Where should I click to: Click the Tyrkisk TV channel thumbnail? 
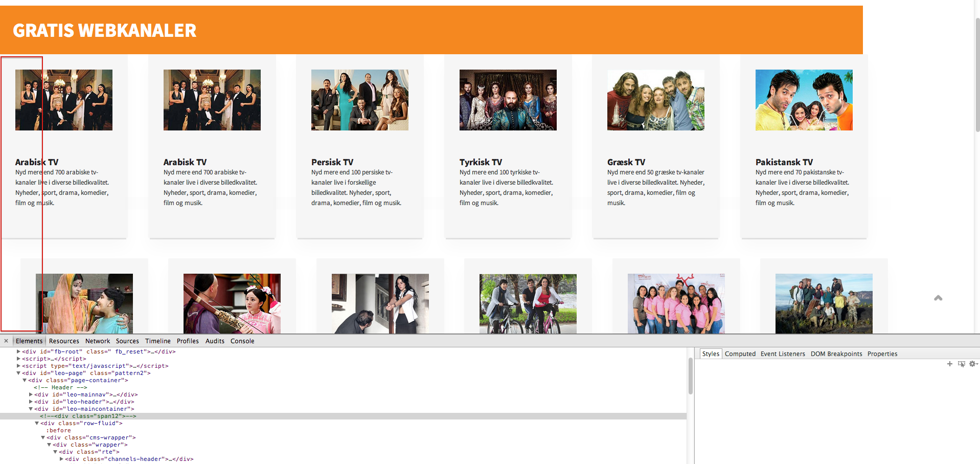click(x=508, y=100)
